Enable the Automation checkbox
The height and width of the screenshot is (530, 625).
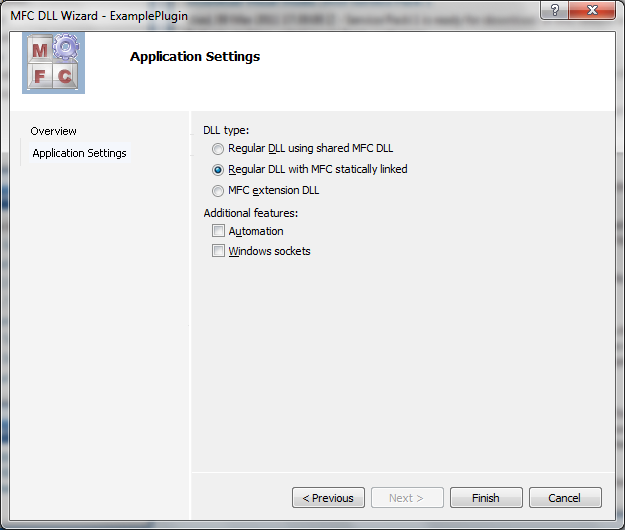tap(218, 231)
